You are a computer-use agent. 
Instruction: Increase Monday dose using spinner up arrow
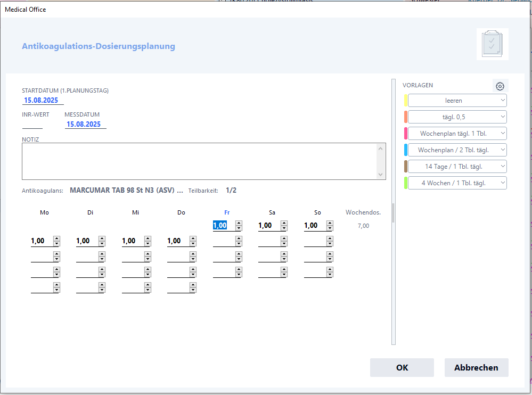pyautogui.click(x=57, y=238)
